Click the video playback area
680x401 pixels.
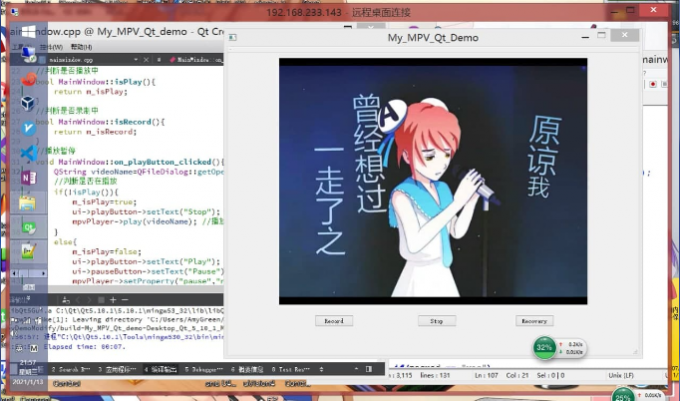[x=433, y=181]
